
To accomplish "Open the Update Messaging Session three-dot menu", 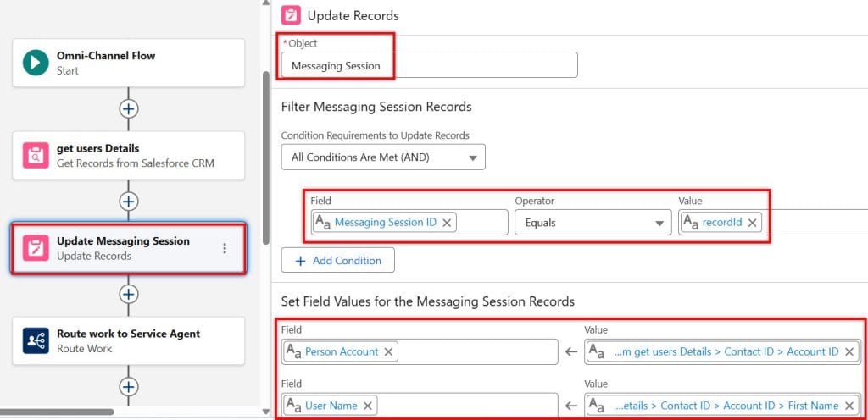I will coord(224,248).
